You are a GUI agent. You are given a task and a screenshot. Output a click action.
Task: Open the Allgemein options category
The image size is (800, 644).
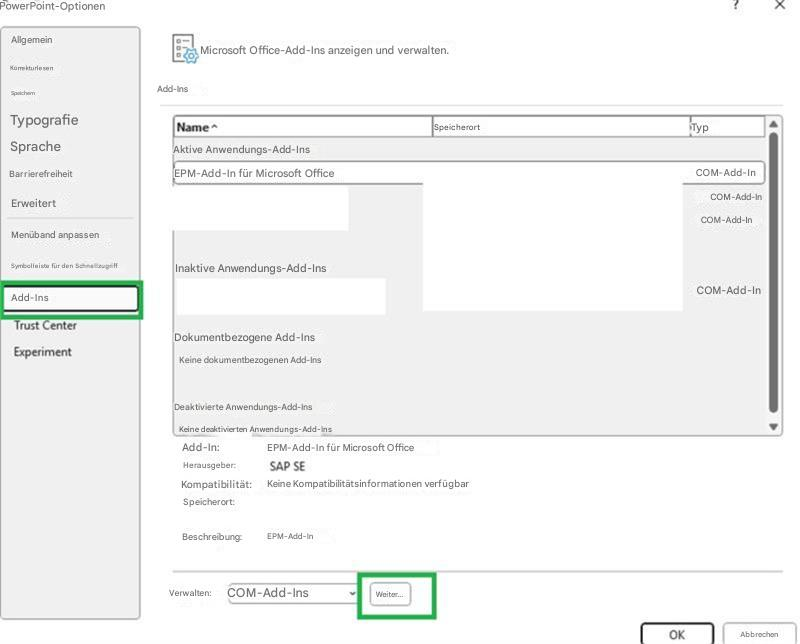tap(32, 40)
